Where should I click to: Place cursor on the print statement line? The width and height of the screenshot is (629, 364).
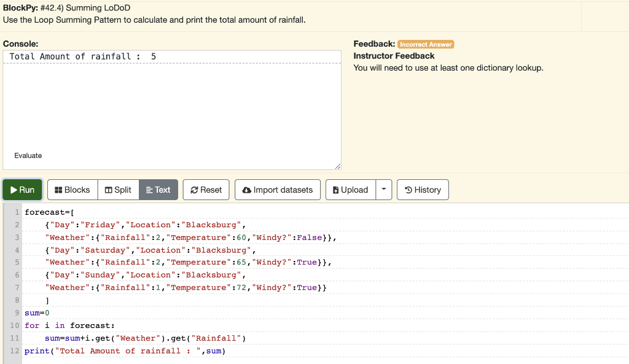pos(125,350)
